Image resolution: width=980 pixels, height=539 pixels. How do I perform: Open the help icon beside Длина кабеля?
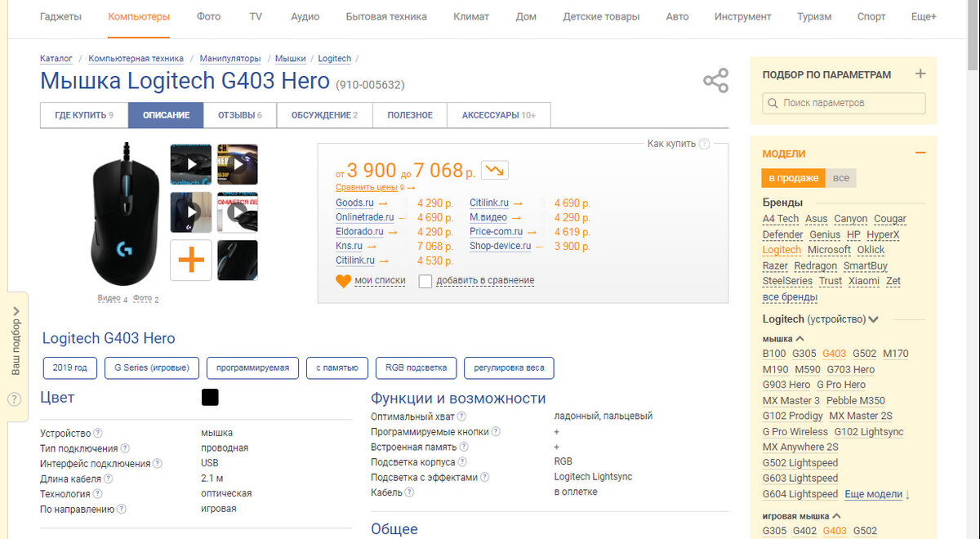tap(109, 479)
